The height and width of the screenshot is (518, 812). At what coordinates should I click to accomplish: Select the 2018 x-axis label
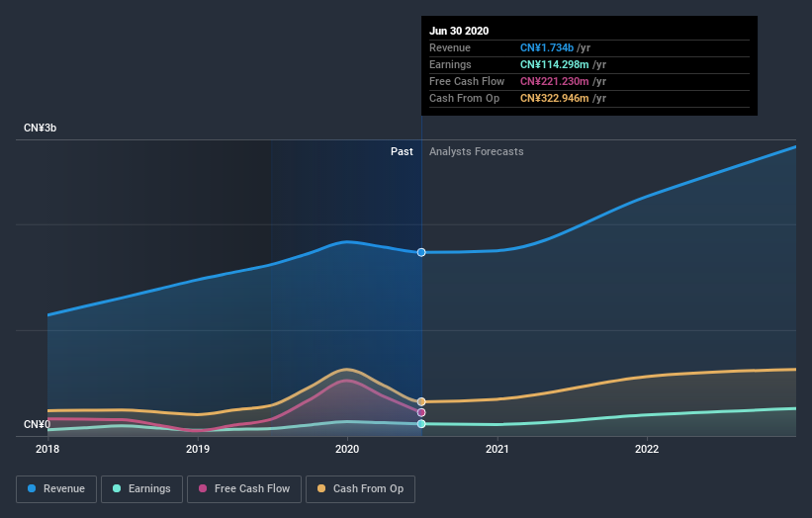tap(47, 449)
